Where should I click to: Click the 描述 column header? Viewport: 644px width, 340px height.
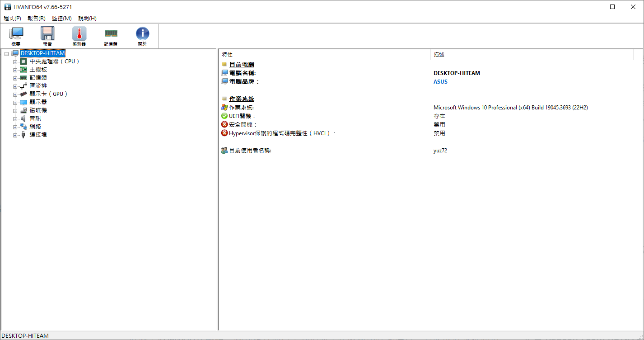coord(532,55)
